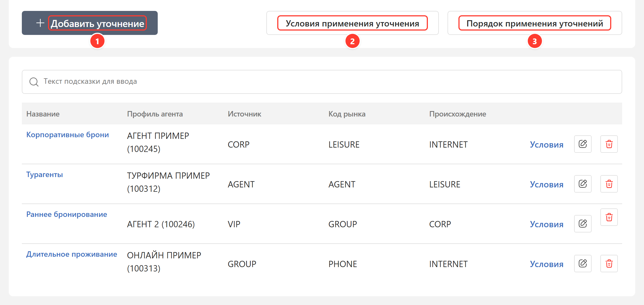644x305 pixels.
Task: Open Порядок применения уточнений
Action: [x=535, y=23]
